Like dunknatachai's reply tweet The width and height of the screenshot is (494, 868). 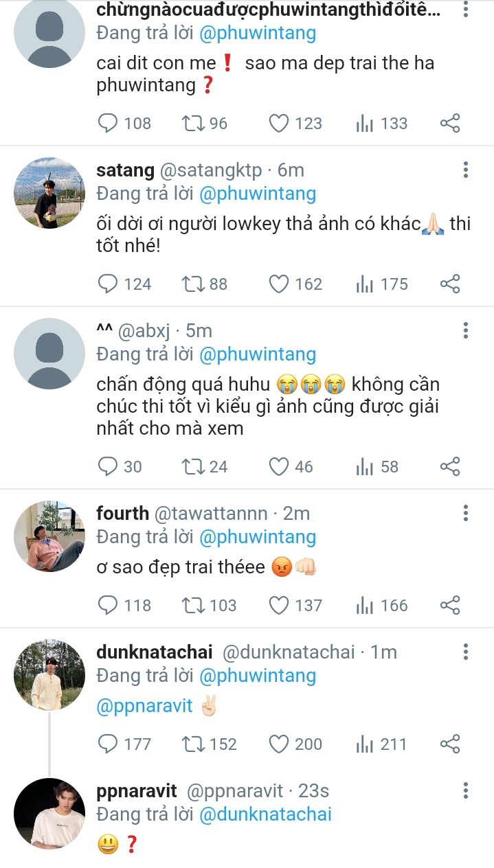(278, 744)
